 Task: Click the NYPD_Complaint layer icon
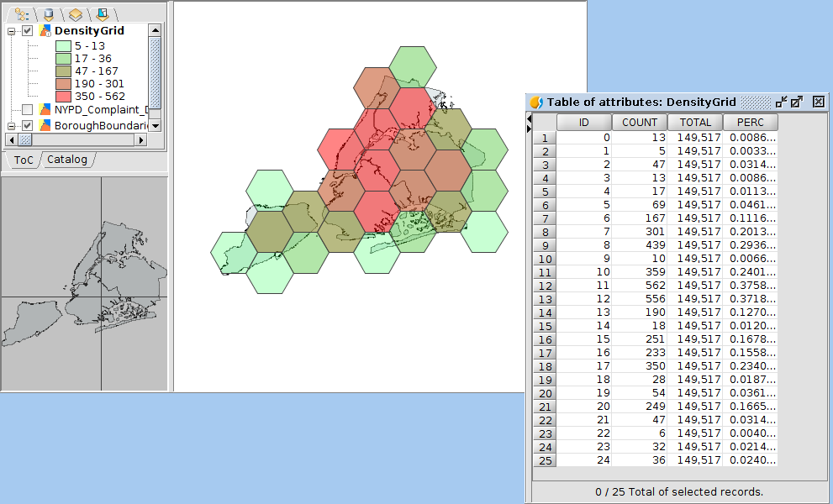(45, 110)
